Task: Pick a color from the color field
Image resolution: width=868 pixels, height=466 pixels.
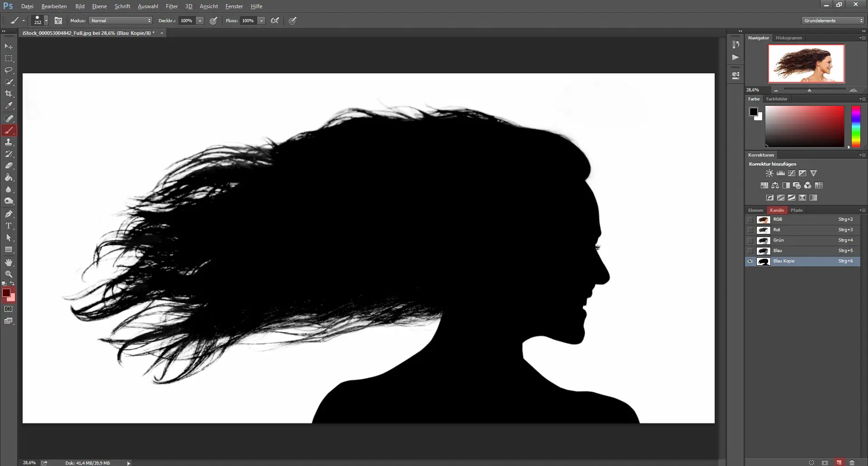Action: [x=805, y=127]
